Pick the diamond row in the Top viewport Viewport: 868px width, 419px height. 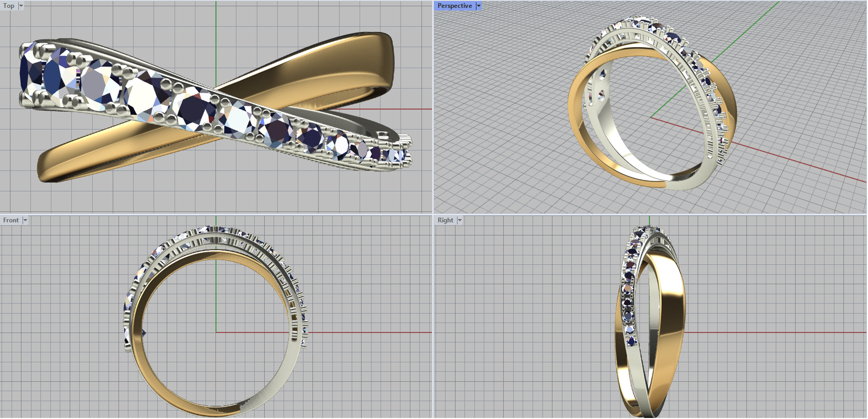pos(146,95)
